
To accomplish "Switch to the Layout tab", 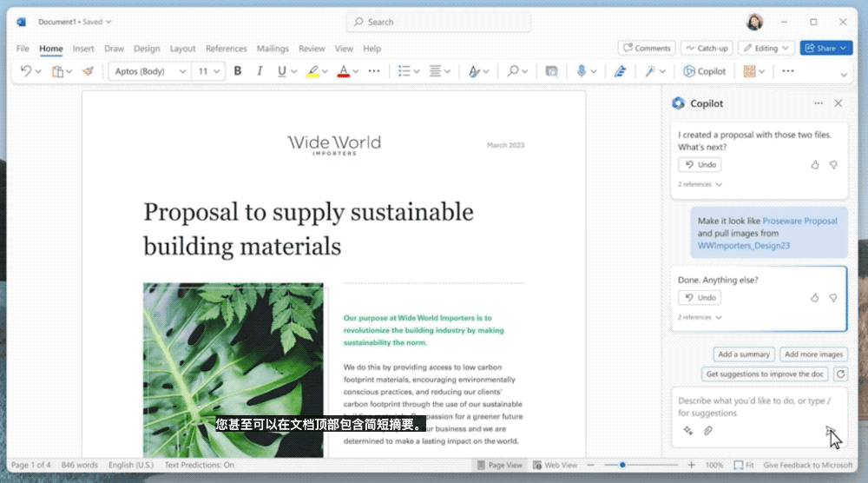I will pos(182,49).
